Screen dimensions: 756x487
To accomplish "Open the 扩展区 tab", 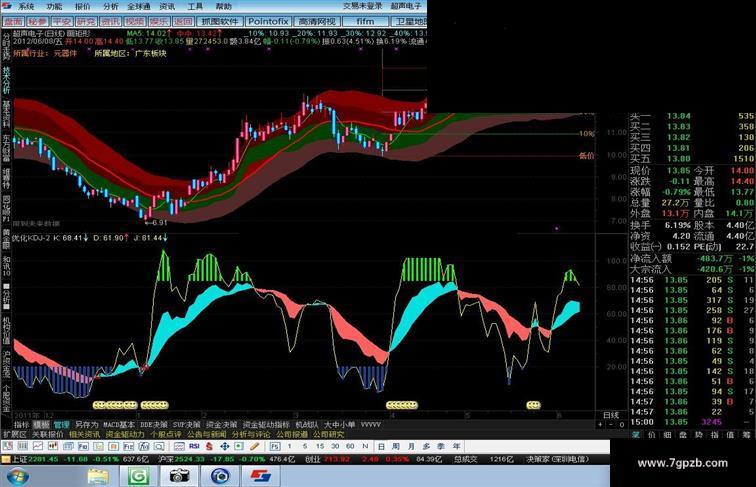I will pyautogui.click(x=14, y=434).
